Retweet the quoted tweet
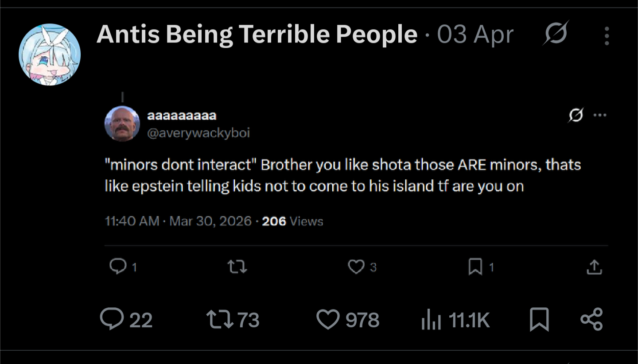 pyautogui.click(x=237, y=267)
